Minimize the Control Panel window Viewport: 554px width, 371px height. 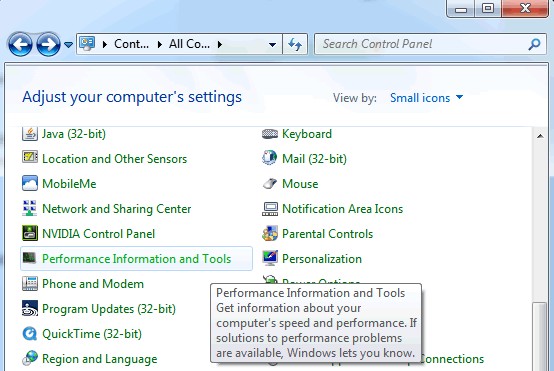click(461, 9)
